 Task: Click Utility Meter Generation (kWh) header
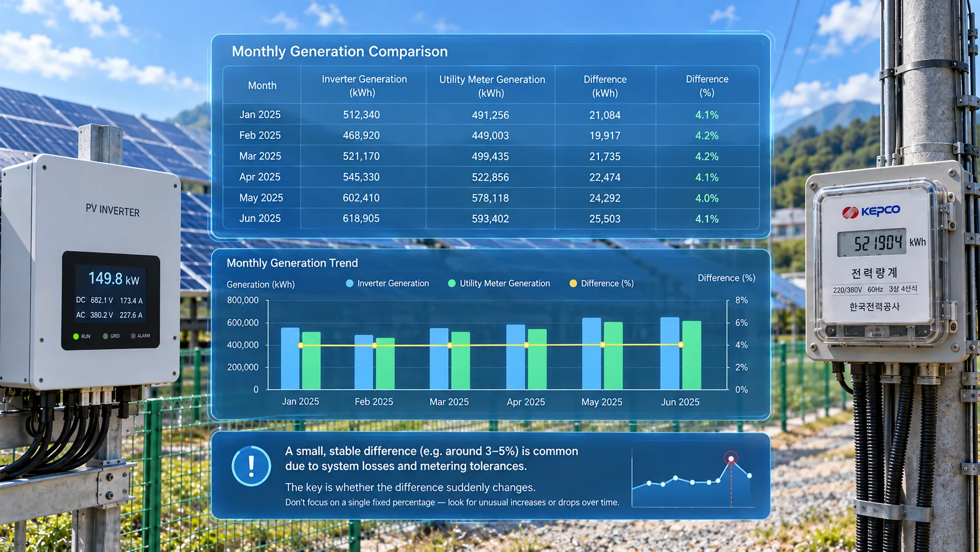point(492,86)
